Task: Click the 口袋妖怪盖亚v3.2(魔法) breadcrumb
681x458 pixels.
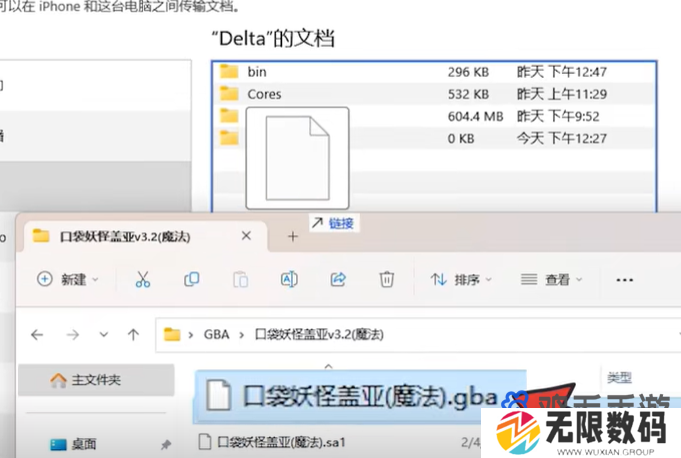Action: pos(319,335)
